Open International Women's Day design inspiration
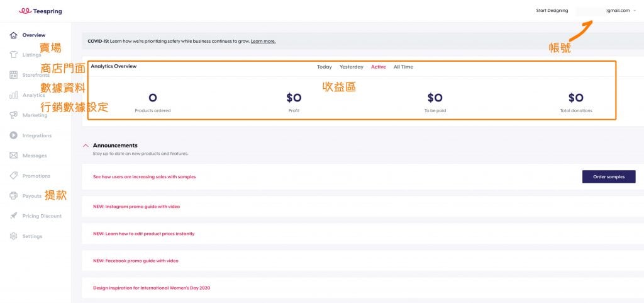This screenshot has height=303, width=644. tap(152, 288)
